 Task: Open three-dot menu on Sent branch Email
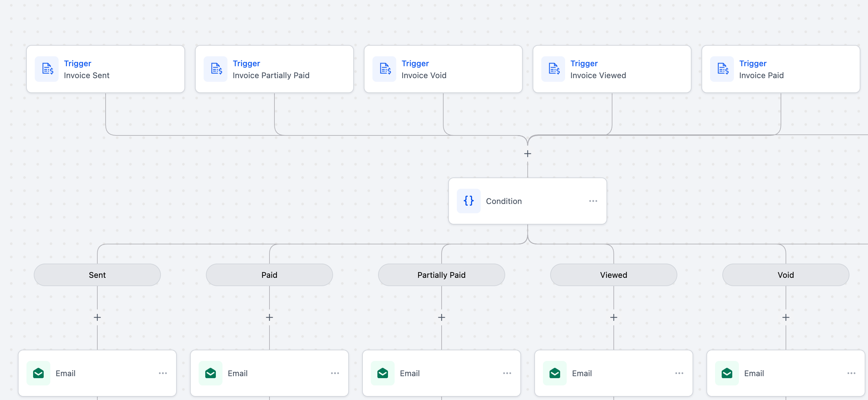click(163, 373)
